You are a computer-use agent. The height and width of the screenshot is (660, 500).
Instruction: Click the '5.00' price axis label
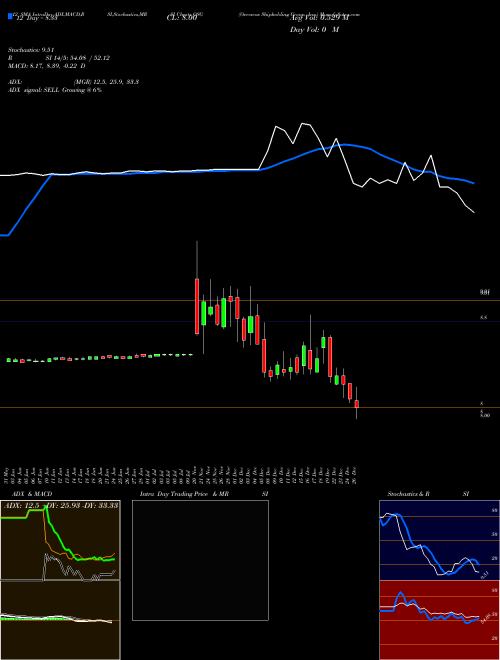pyautogui.click(x=485, y=415)
